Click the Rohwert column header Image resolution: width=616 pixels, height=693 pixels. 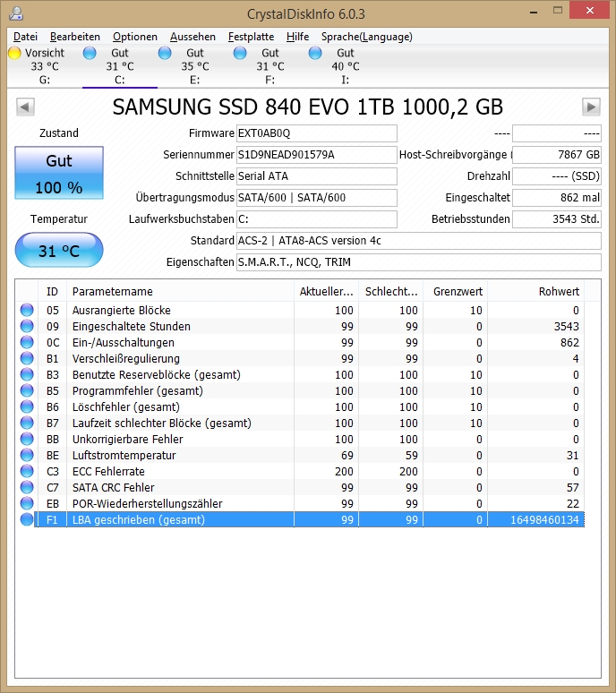536,292
